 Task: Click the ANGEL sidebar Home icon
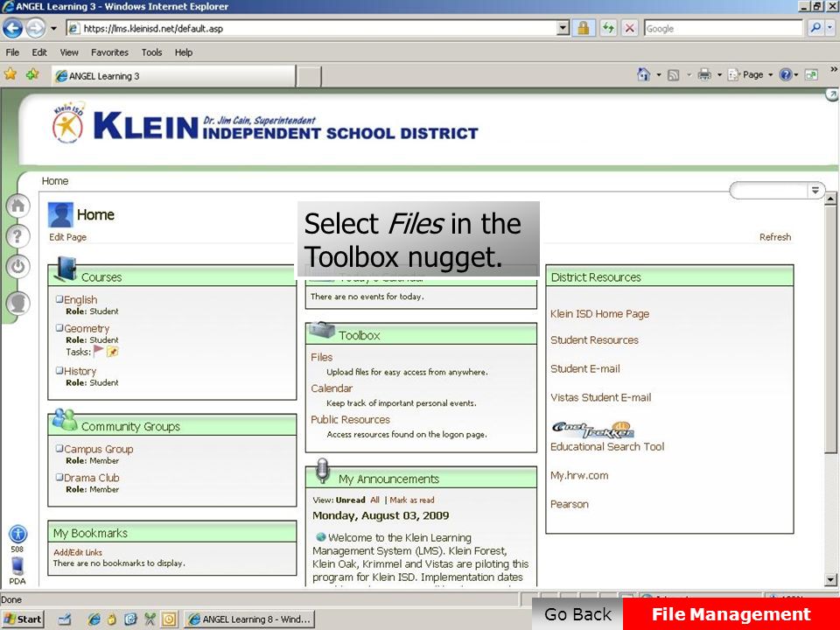pyautogui.click(x=17, y=206)
